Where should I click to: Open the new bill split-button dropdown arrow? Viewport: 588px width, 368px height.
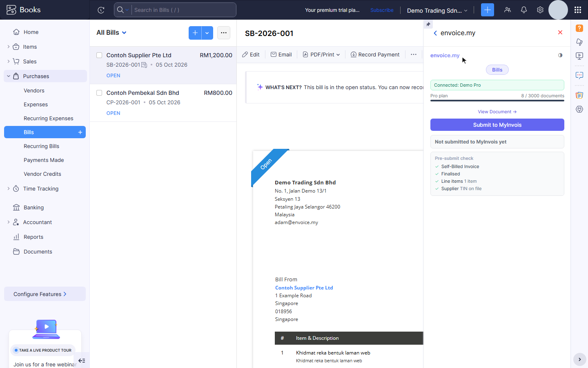point(207,33)
